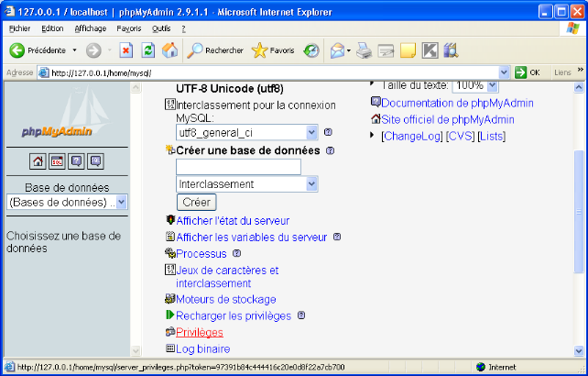Open the SQL query window icon

point(57,161)
